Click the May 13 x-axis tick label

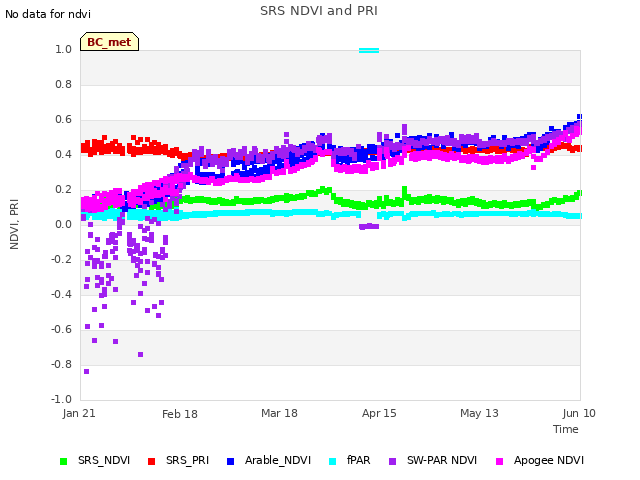pos(479,413)
